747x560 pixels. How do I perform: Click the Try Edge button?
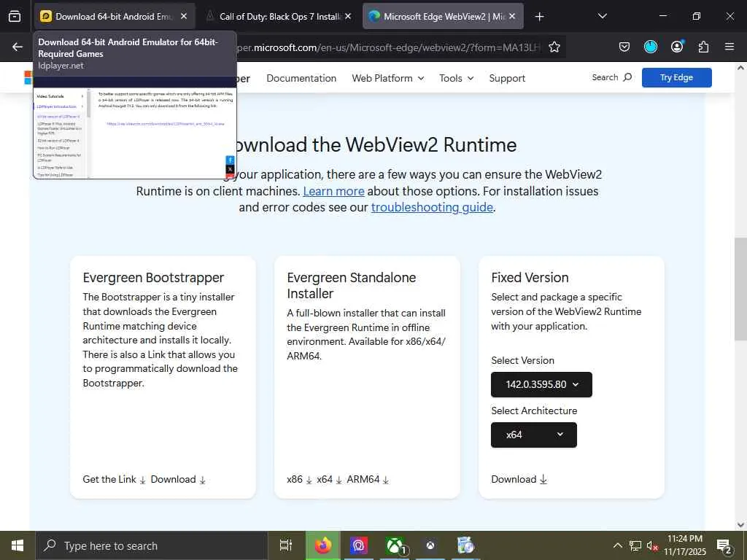(x=676, y=77)
